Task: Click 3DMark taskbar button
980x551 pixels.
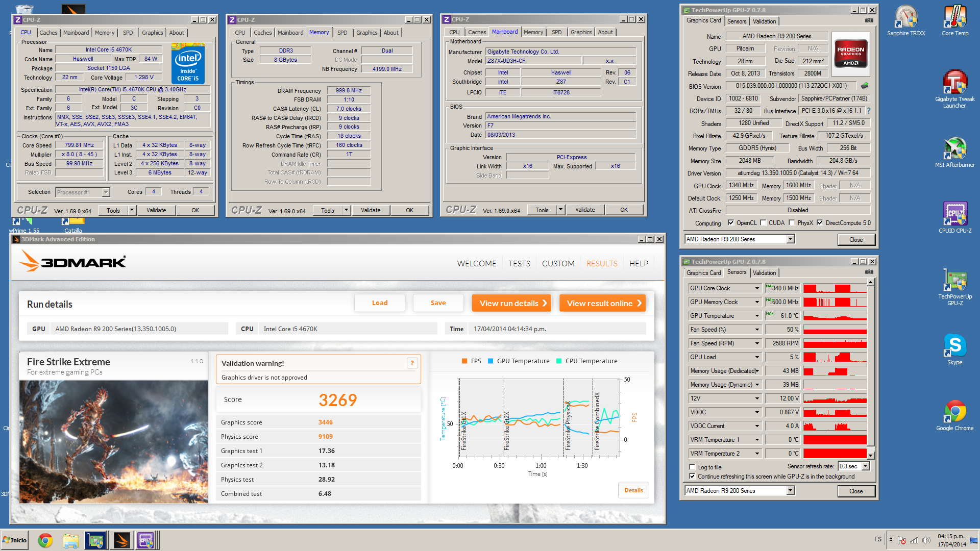Action: point(121,540)
